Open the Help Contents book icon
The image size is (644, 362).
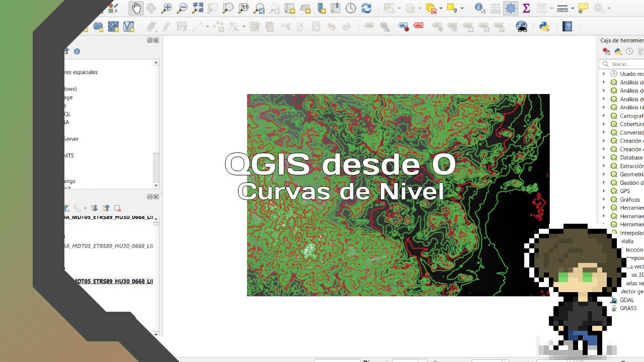(568, 27)
